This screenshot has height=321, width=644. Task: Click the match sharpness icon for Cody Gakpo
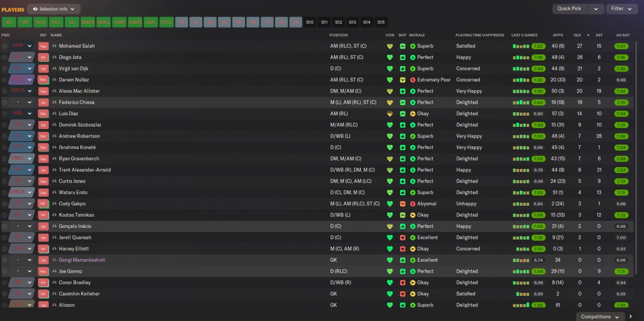(403, 204)
